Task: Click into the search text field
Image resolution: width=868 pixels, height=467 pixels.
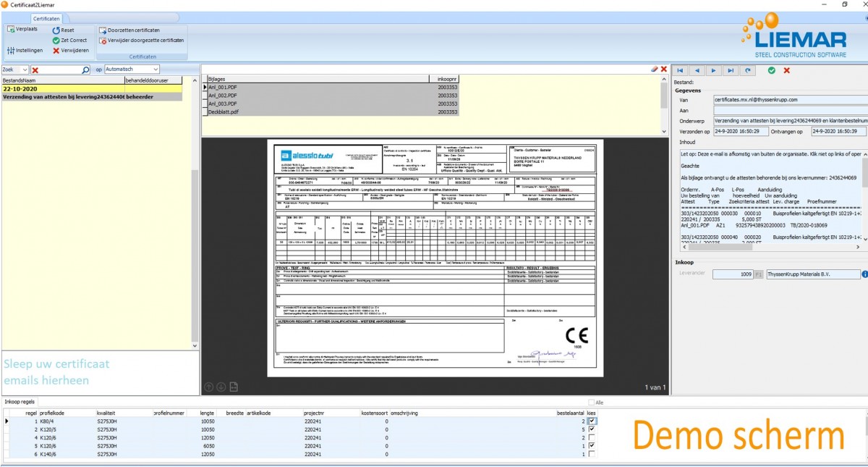Action: (x=61, y=70)
